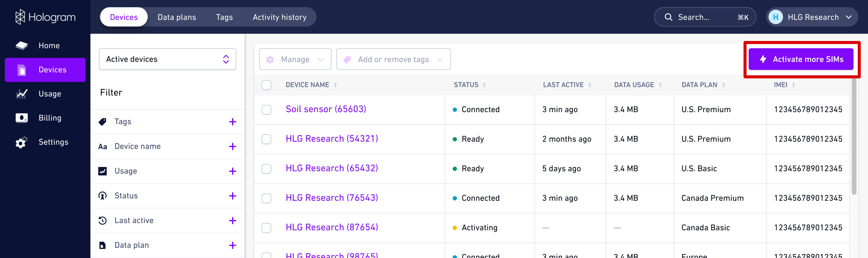The width and height of the screenshot is (868, 258).
Task: Click the Status filter signal icon
Action: [x=102, y=196]
